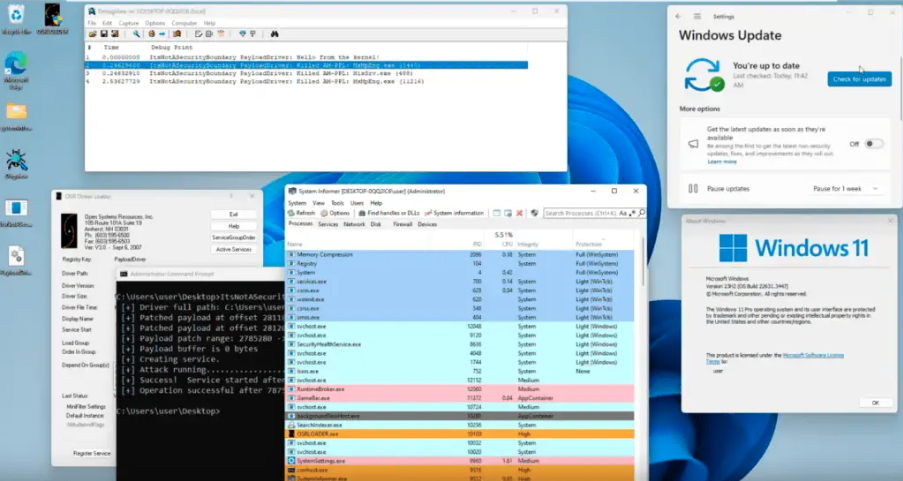The image size is (903, 481).
Task: Switch to the Firewall tab
Action: (x=402, y=224)
